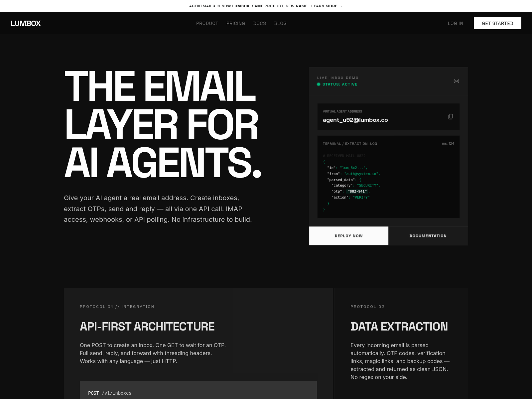
Task: Click the highlighted OTP value 882-941
Action: point(357,192)
